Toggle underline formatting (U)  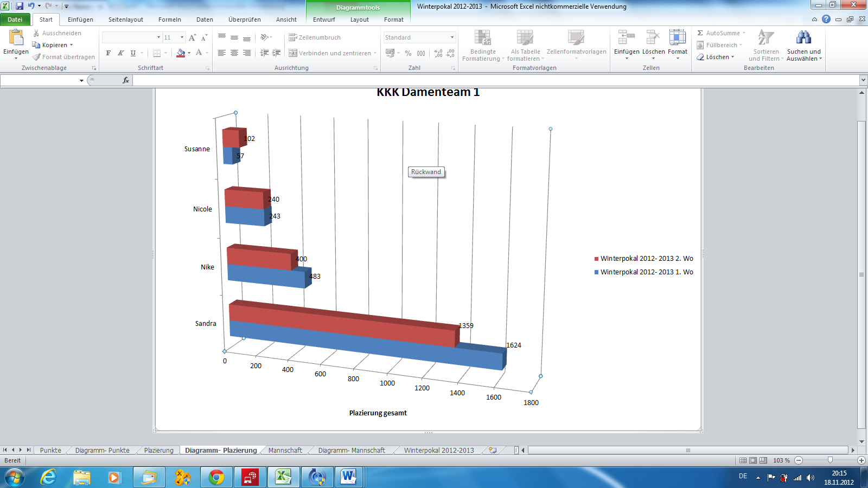click(x=133, y=53)
